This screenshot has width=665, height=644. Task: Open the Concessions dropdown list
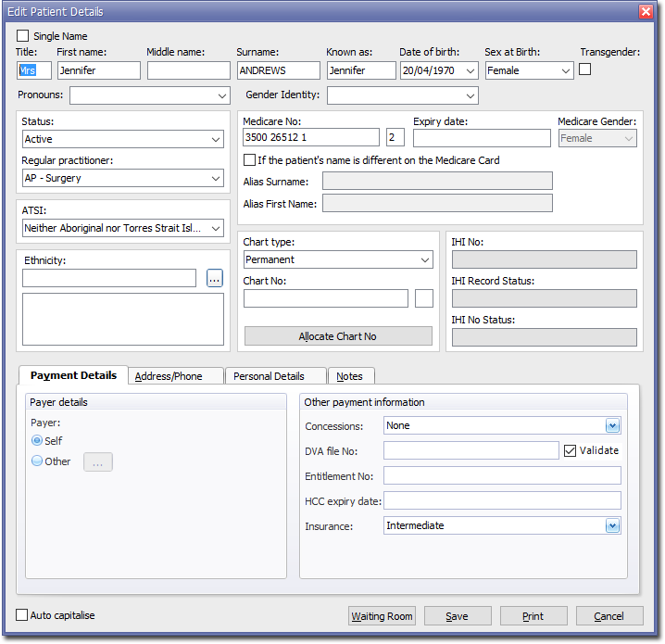click(612, 426)
